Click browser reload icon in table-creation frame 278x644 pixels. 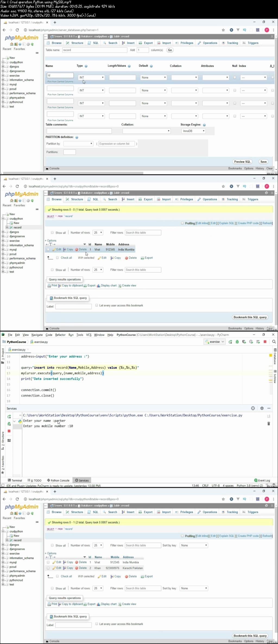pos(17,30)
